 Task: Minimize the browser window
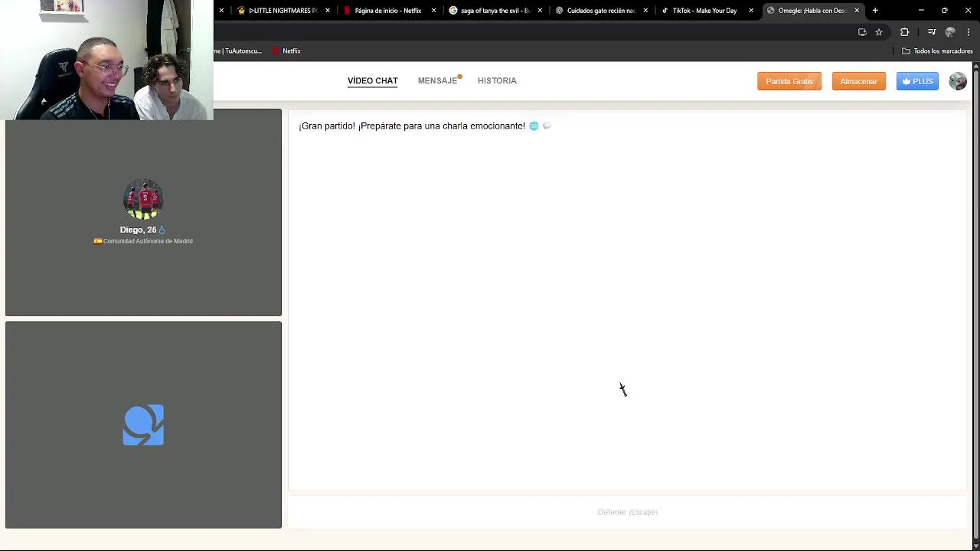[921, 11]
